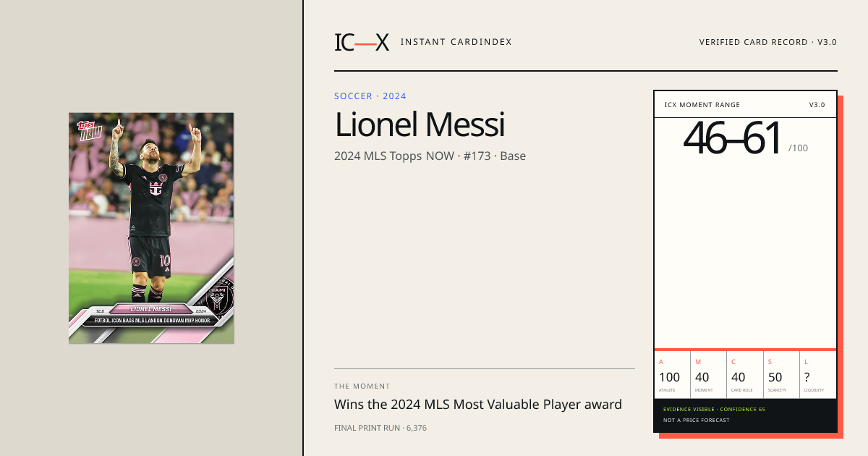Select the Wins 2024 MLS MVP award text
Screen dimensions: 868x456
tap(478, 405)
